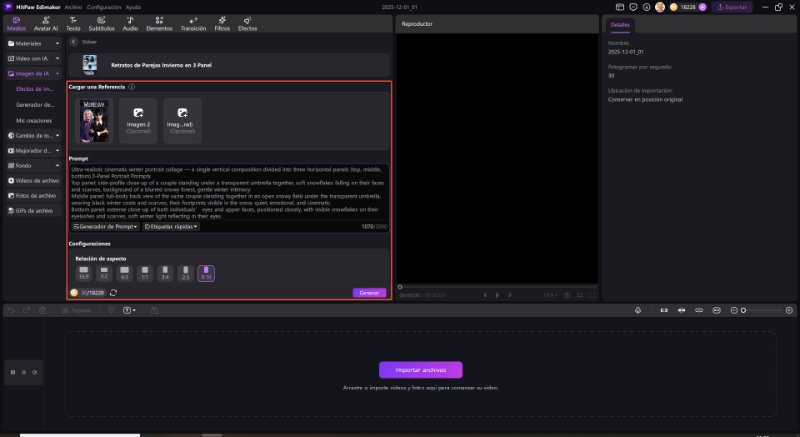The image size is (800, 437).
Task: Click the undo icon in timeline toolbar
Action: 11,310
